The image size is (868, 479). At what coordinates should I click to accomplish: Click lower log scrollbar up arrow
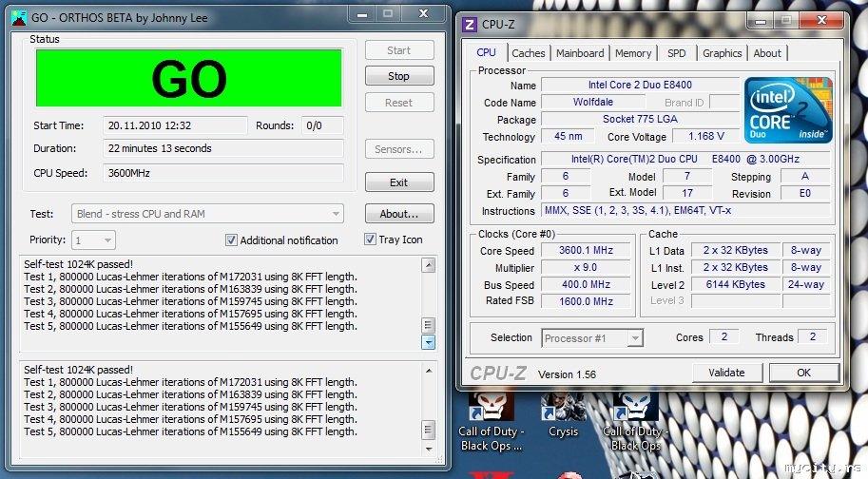coord(428,371)
